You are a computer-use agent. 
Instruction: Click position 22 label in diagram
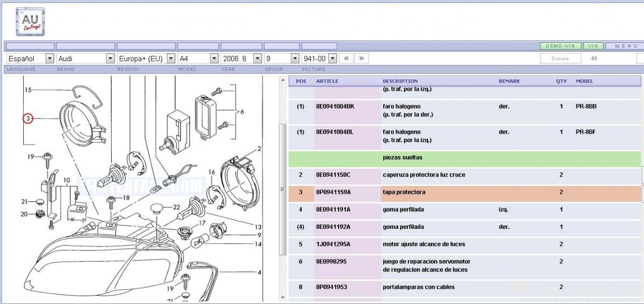click(x=176, y=207)
